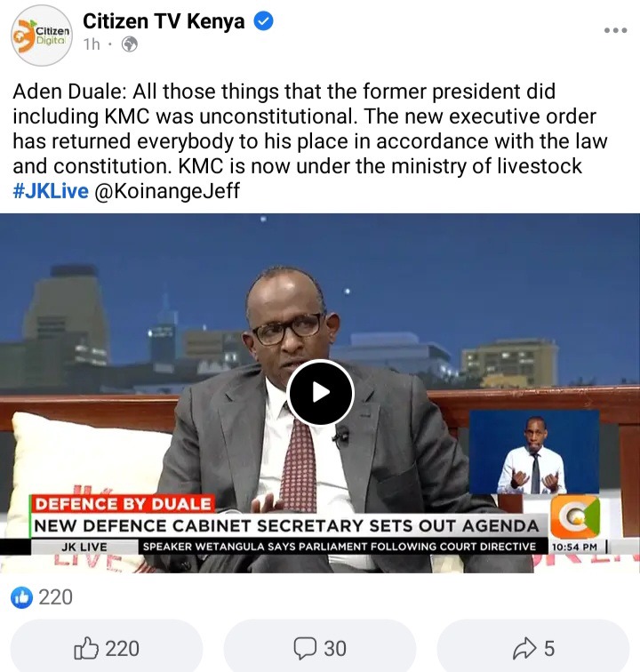Click the public globe privacy icon
Image resolution: width=640 pixels, height=672 pixels.
click(x=130, y=44)
